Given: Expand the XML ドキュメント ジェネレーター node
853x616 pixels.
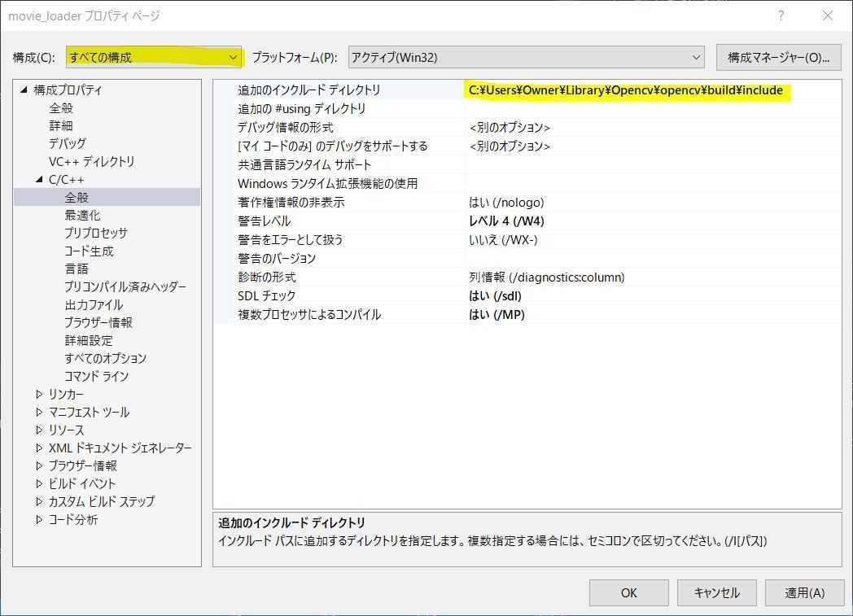Looking at the screenshot, I should [x=38, y=448].
